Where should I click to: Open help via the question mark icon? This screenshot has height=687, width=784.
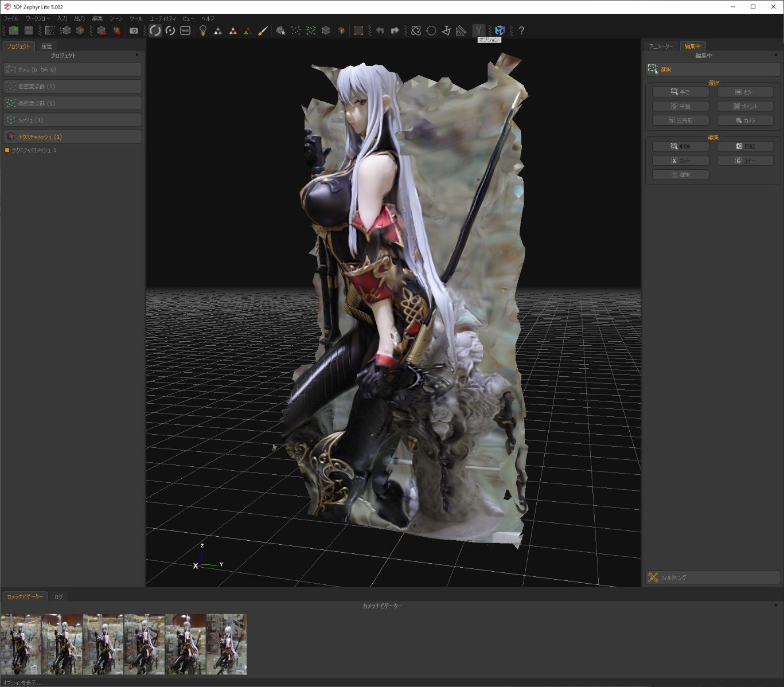tap(521, 30)
